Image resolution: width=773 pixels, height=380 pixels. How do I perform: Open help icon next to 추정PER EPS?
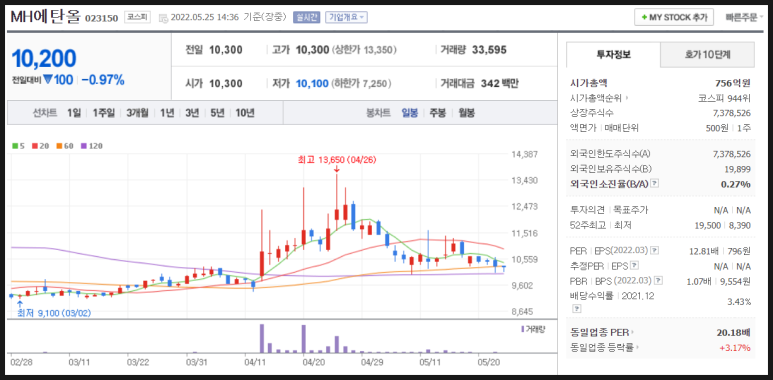click(x=634, y=266)
